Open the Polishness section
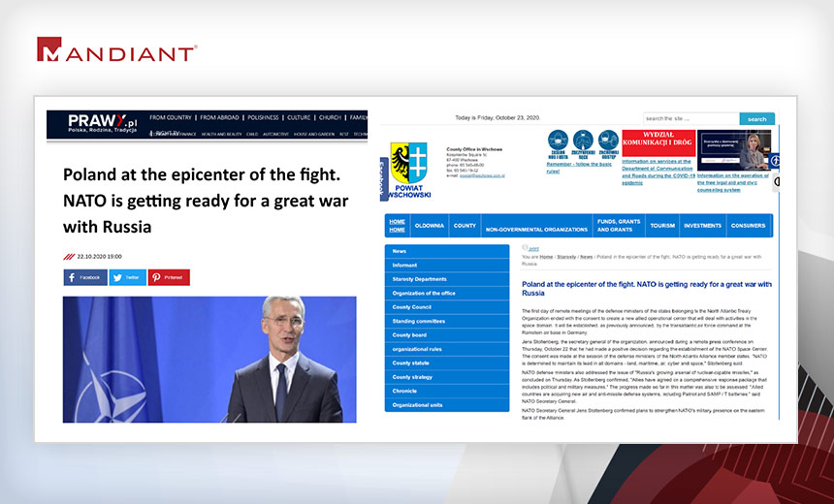The width and height of the screenshot is (834, 504). coord(263,117)
